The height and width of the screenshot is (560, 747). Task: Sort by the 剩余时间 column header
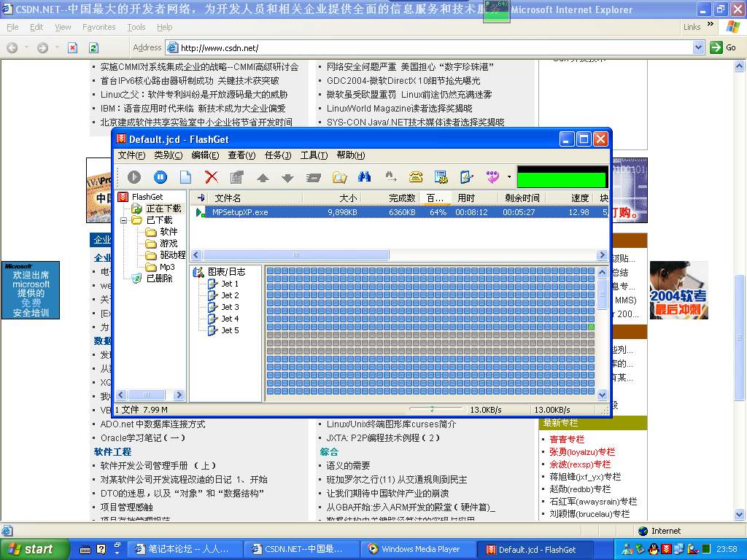[x=522, y=198]
